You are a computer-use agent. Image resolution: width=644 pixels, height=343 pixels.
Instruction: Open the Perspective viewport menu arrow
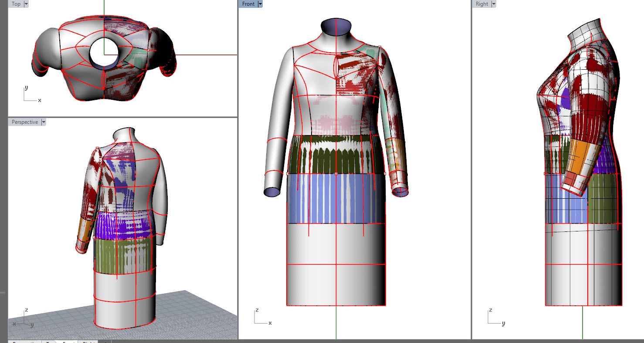tap(43, 122)
